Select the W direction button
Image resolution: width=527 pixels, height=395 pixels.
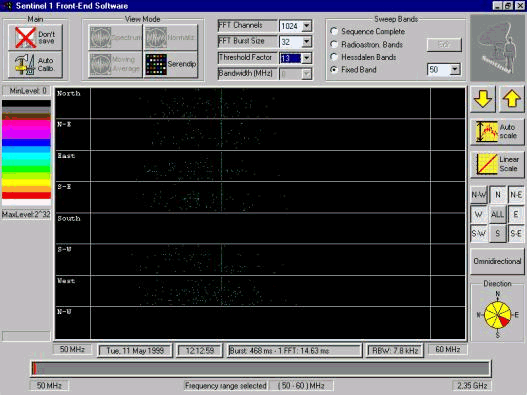[479, 214]
